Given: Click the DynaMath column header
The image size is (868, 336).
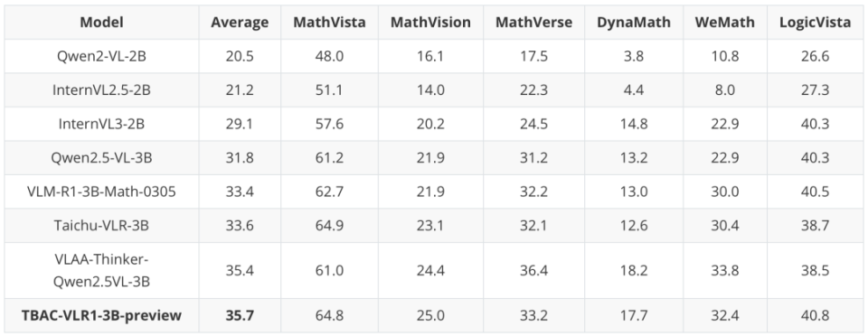Looking at the screenshot, I should pos(634,22).
